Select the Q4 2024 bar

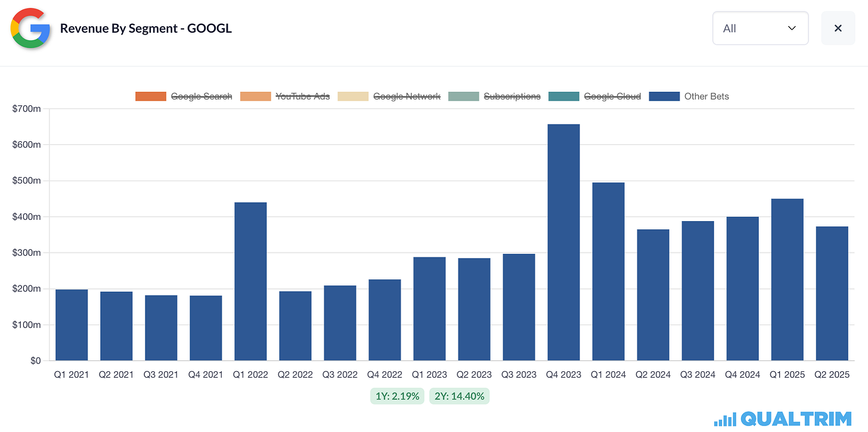[742, 288]
